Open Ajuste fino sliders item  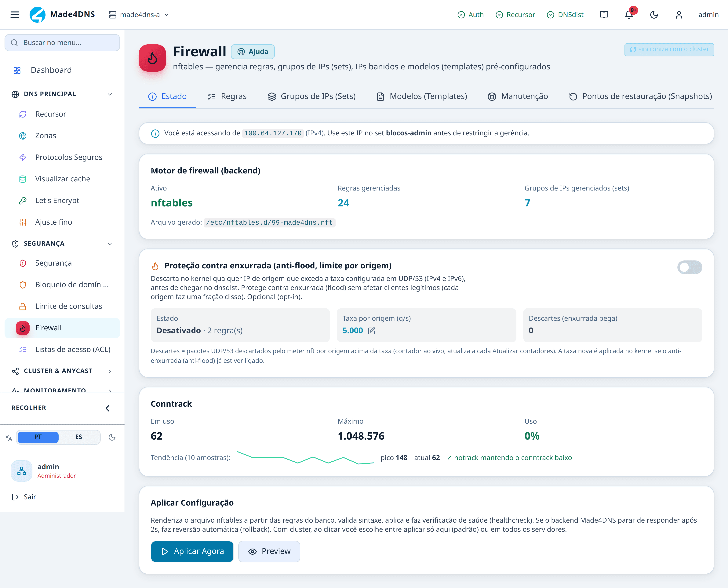62,222
